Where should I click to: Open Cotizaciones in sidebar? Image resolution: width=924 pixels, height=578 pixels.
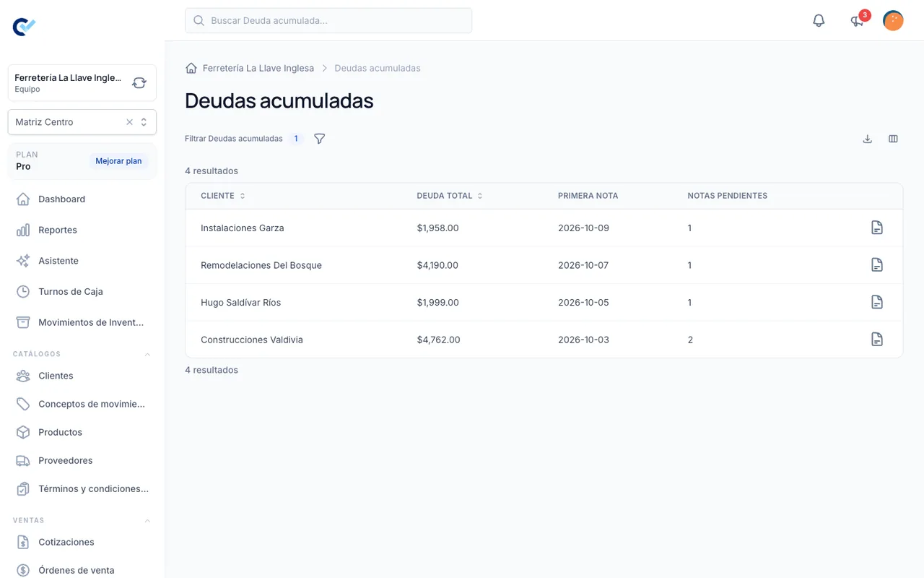pyautogui.click(x=82, y=542)
